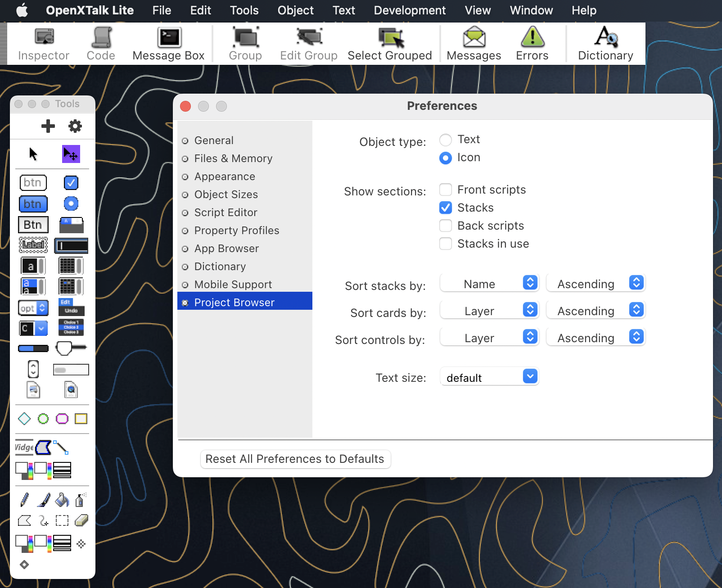Switch to Appearance preferences

[245, 176]
